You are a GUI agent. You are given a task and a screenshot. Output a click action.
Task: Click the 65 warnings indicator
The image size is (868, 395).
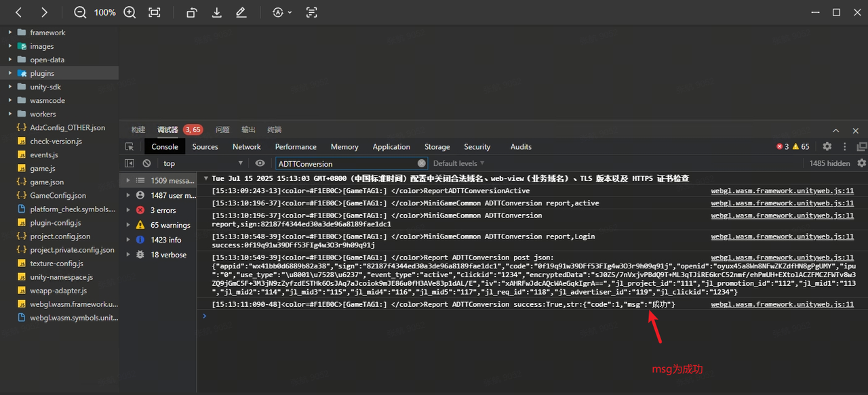pyautogui.click(x=800, y=146)
